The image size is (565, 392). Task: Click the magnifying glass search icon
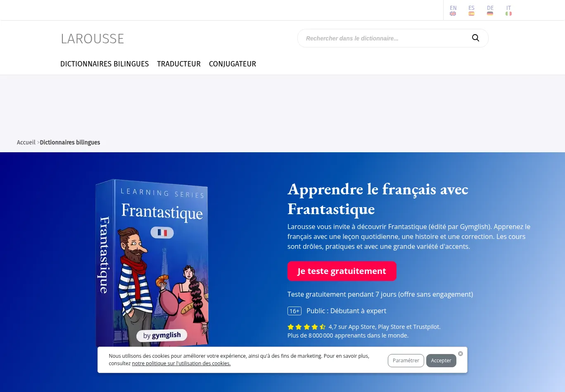click(x=475, y=38)
